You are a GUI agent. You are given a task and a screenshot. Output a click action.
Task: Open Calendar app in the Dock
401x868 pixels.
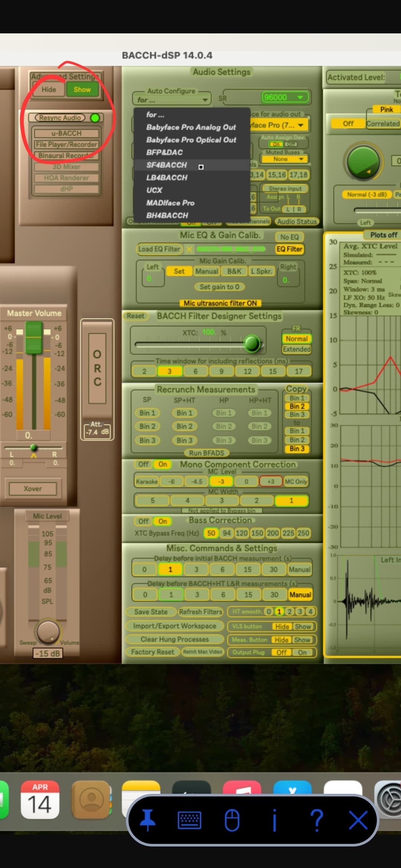pyautogui.click(x=40, y=799)
